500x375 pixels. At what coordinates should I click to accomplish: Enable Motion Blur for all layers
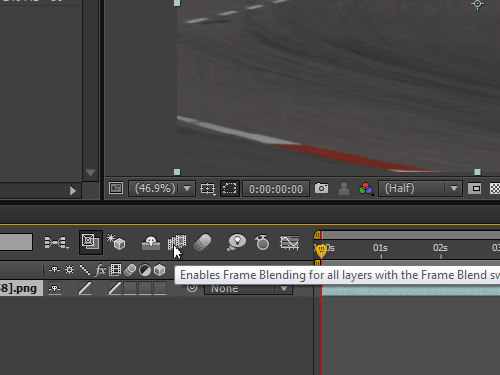pyautogui.click(x=203, y=242)
